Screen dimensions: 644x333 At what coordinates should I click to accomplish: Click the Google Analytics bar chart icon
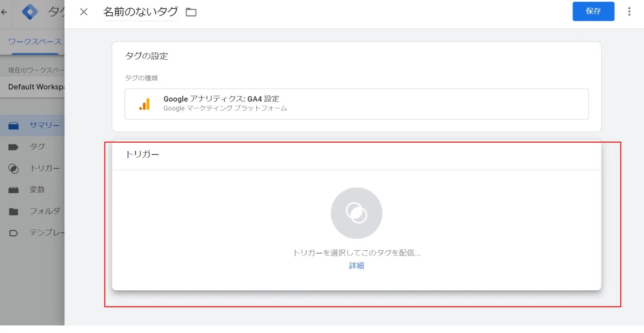coord(145,104)
